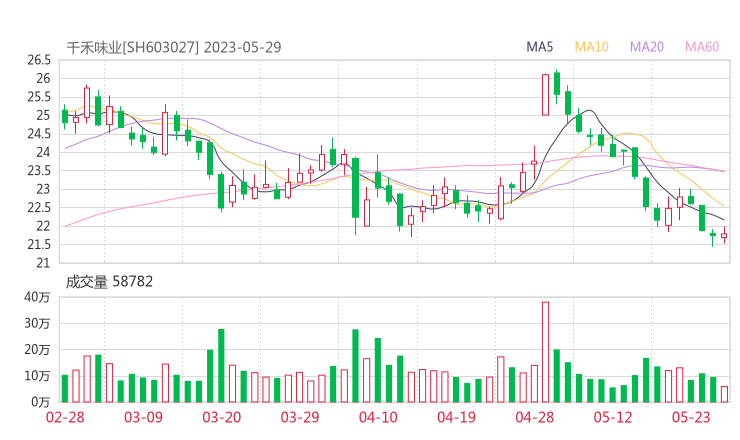Click the 04-19 date label
740x440 pixels.
pyautogui.click(x=456, y=417)
